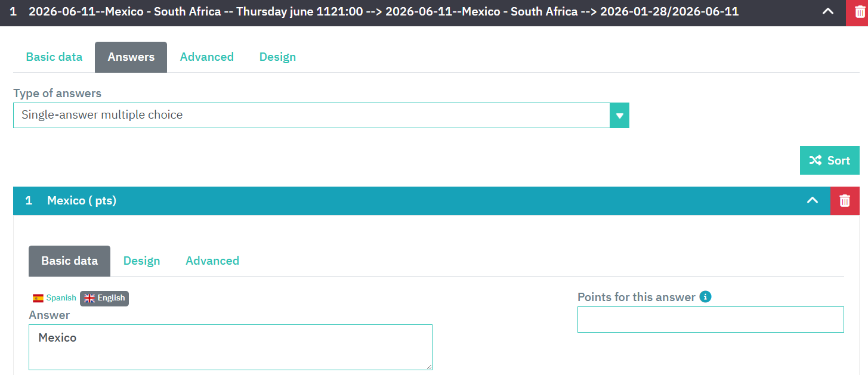Open the answer's Advanced tab
Image resolution: width=868 pixels, height=375 pixels.
(x=212, y=261)
